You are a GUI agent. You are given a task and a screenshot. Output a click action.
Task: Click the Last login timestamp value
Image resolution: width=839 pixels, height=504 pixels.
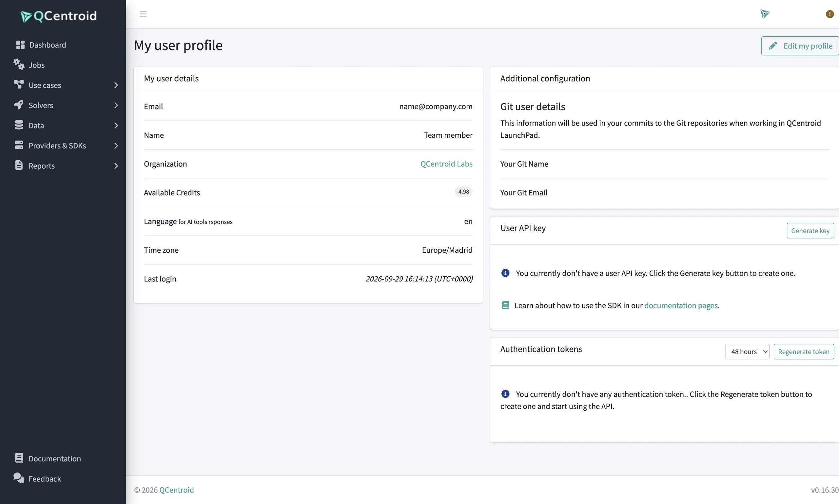click(x=419, y=279)
